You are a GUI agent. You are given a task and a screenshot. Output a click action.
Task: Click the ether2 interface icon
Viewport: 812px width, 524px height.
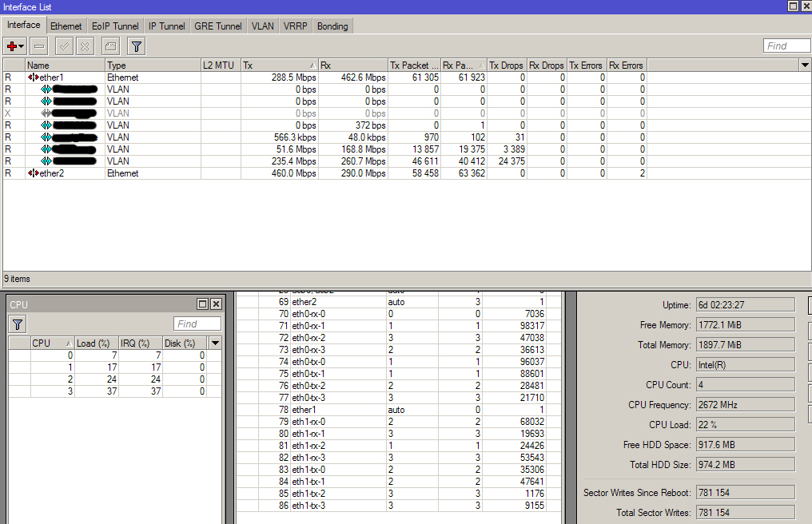click(x=33, y=173)
